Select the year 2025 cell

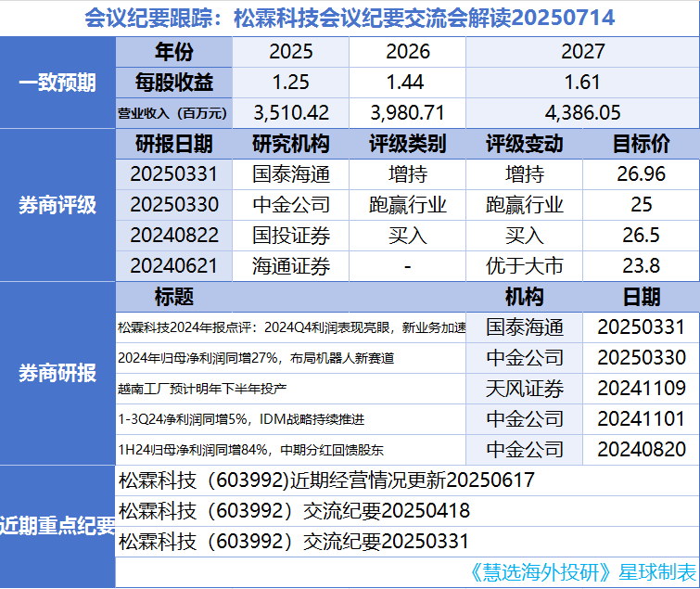tap(290, 52)
